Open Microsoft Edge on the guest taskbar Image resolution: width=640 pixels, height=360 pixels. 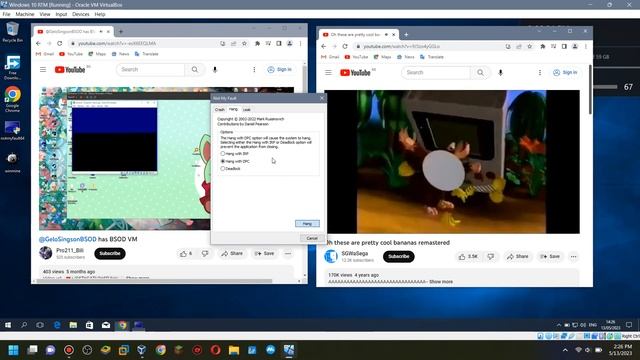[x=57, y=325]
